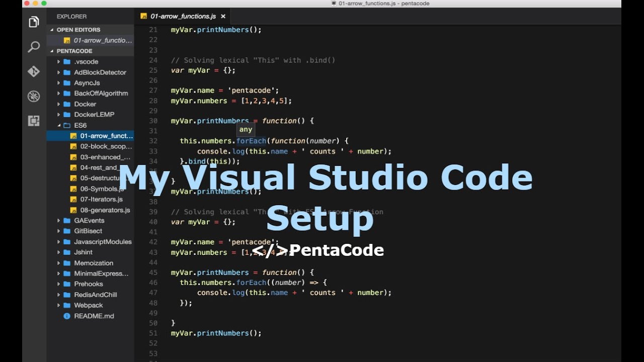Screen dimensions: 644x362
Task: Click JS icon of 01-arrow_functio... under Open Editors
Action: point(67,40)
